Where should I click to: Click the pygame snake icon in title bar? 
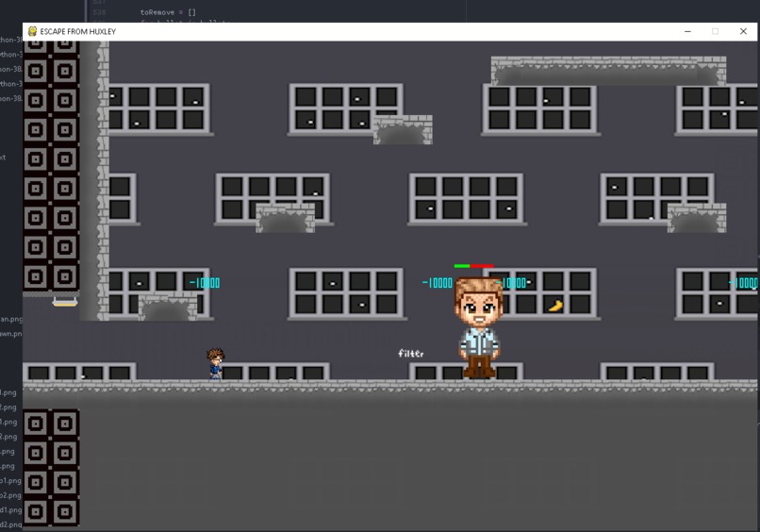click(x=32, y=31)
